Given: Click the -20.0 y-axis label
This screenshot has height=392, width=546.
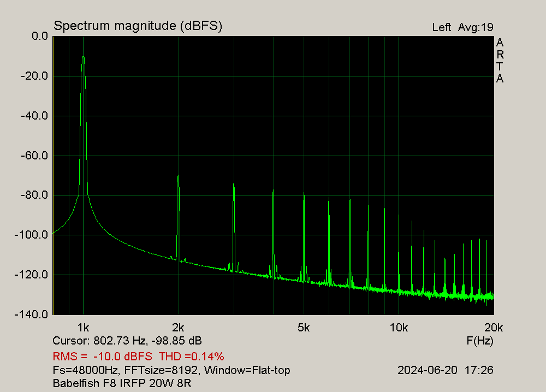Looking at the screenshot, I should coord(34,76).
